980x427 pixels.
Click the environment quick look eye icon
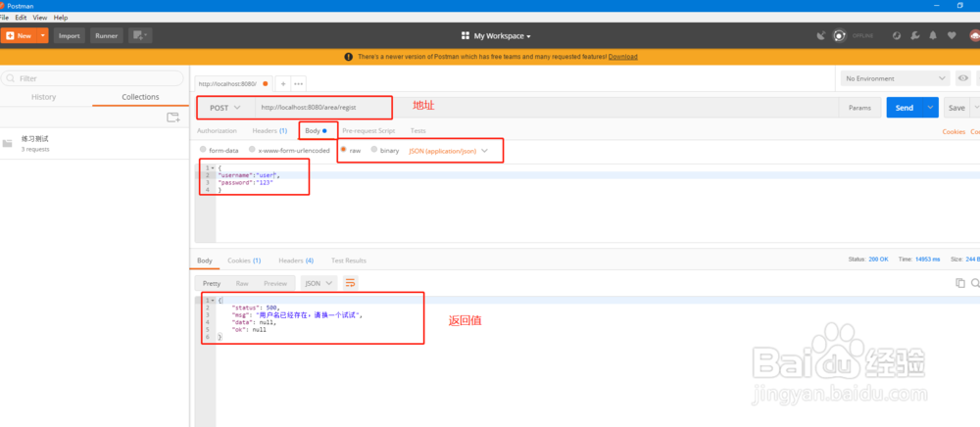click(963, 78)
